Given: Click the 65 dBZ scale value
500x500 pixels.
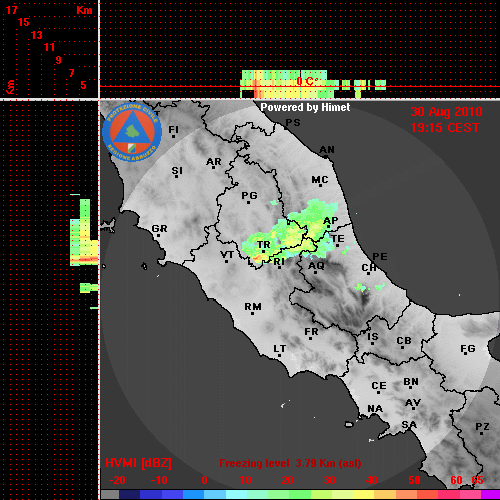Looking at the screenshot, I should 477,480.
